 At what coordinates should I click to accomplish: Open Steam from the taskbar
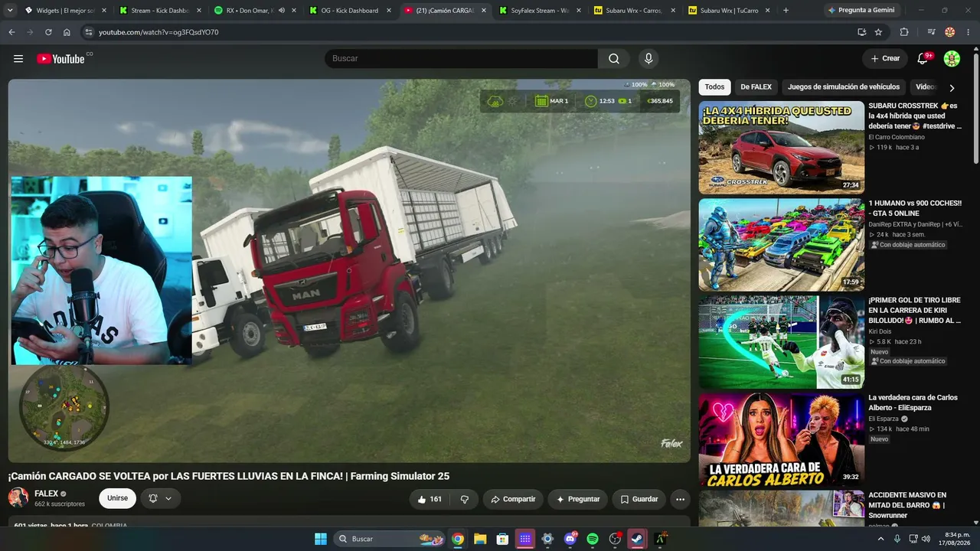point(637,539)
